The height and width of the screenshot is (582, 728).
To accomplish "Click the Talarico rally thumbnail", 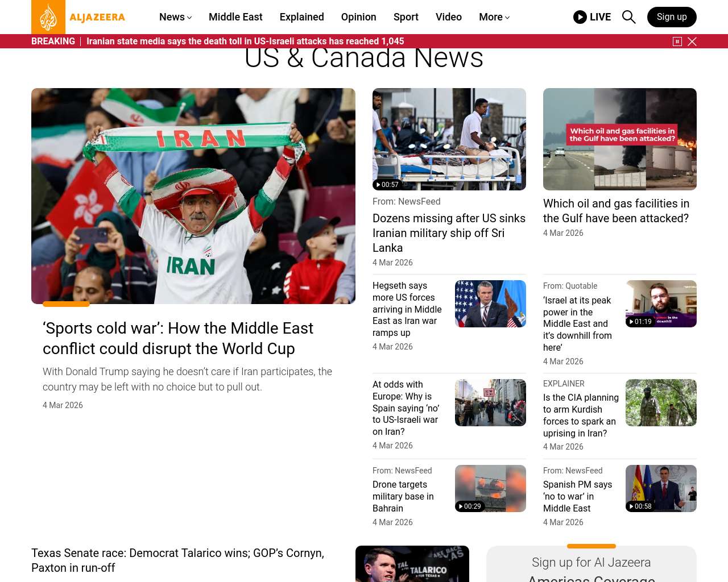I will 412,564.
